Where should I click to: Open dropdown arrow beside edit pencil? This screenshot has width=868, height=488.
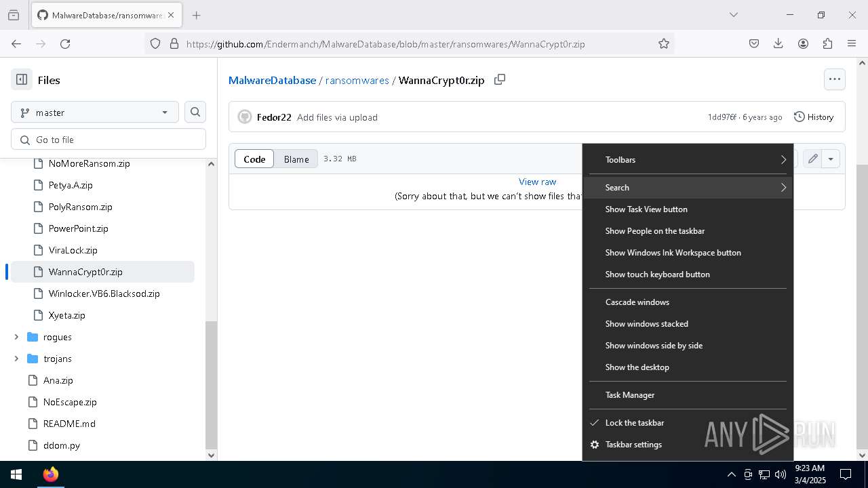pos(831,159)
